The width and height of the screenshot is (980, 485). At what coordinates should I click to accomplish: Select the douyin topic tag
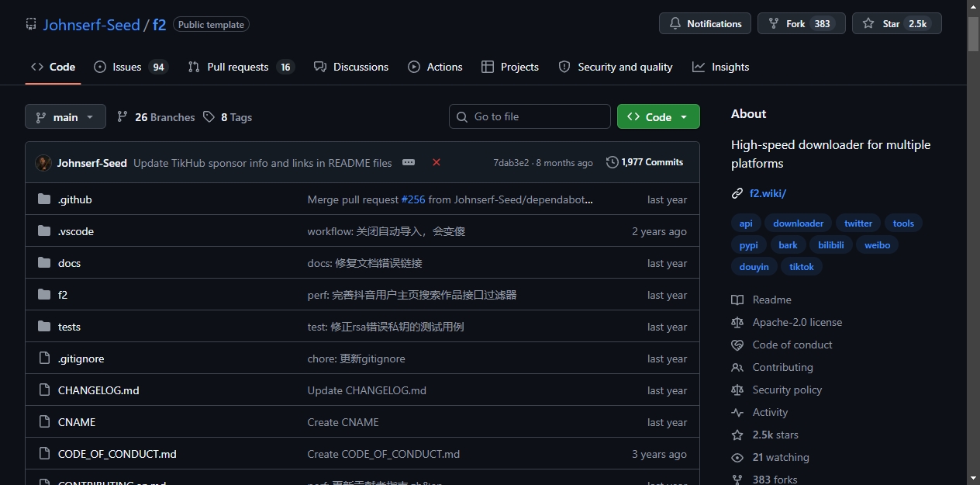click(x=754, y=267)
